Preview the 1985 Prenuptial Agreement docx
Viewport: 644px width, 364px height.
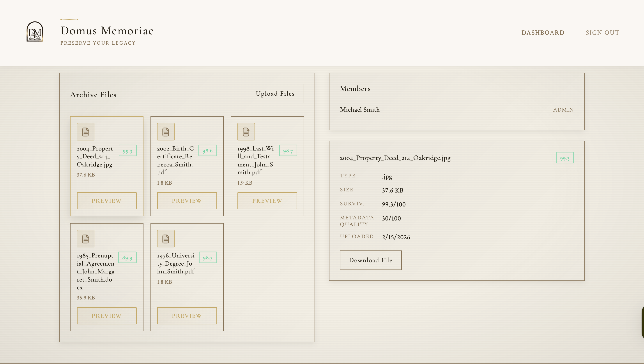(106, 315)
